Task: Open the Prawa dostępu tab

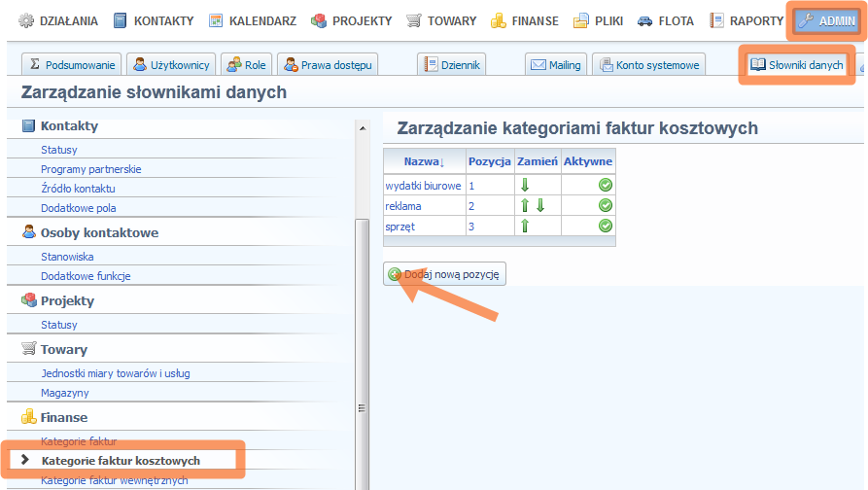Action: [327, 65]
